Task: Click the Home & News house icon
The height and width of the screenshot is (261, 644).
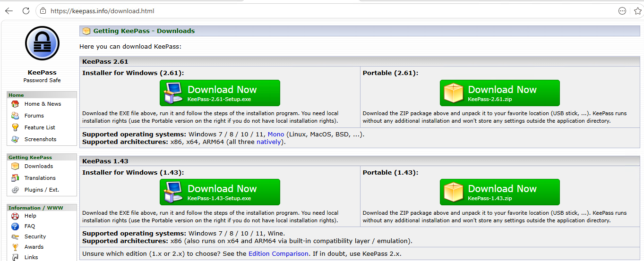Action: point(15,104)
